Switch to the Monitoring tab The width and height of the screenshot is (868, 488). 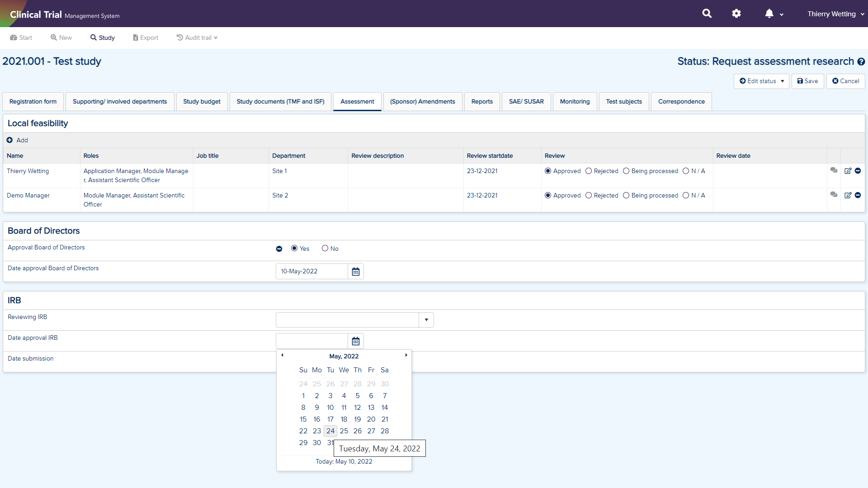tap(574, 101)
